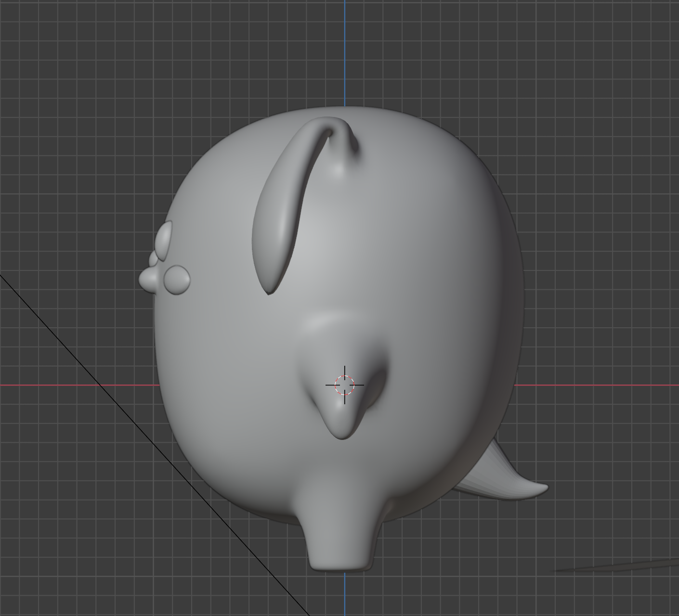Click the oval bump above the round sphere
Viewport: 679px width, 616px height.
click(x=165, y=241)
